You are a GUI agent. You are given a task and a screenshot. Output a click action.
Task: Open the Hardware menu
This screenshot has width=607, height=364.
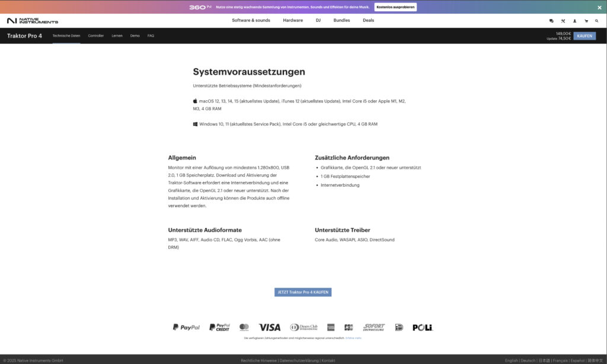pyautogui.click(x=293, y=20)
